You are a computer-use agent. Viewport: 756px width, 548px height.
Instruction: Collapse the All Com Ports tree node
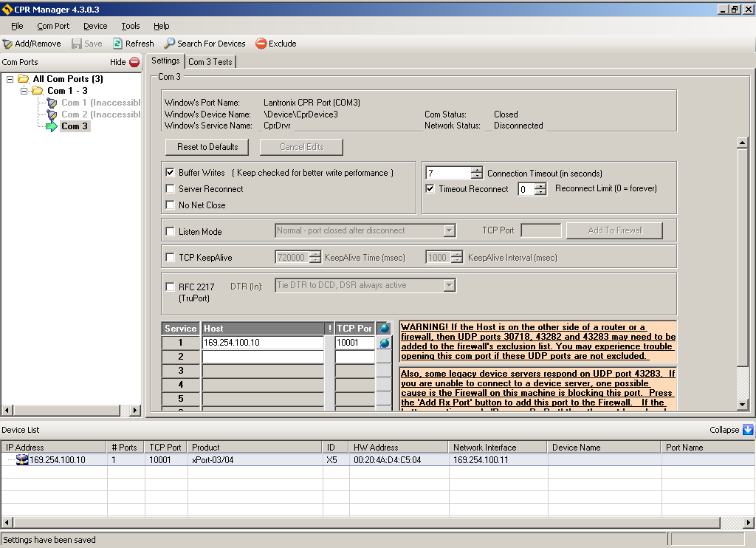[10, 79]
